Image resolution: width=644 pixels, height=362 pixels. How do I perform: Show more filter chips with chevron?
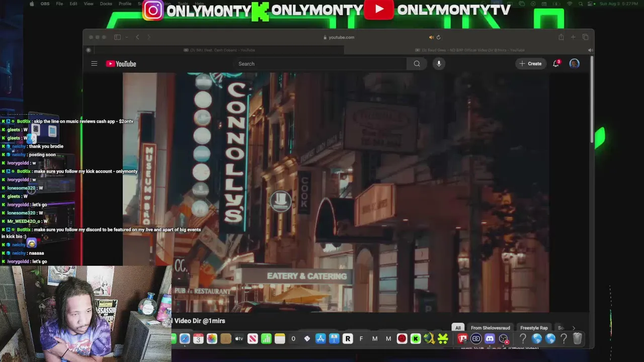tap(573, 328)
